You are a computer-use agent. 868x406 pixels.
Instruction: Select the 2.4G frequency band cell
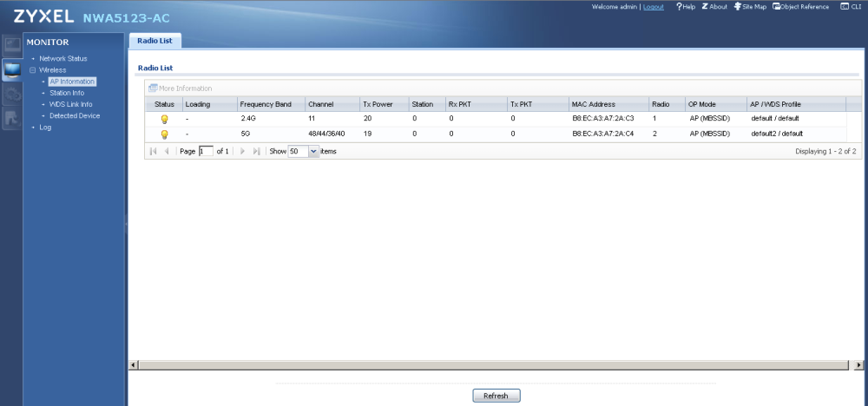pos(248,118)
